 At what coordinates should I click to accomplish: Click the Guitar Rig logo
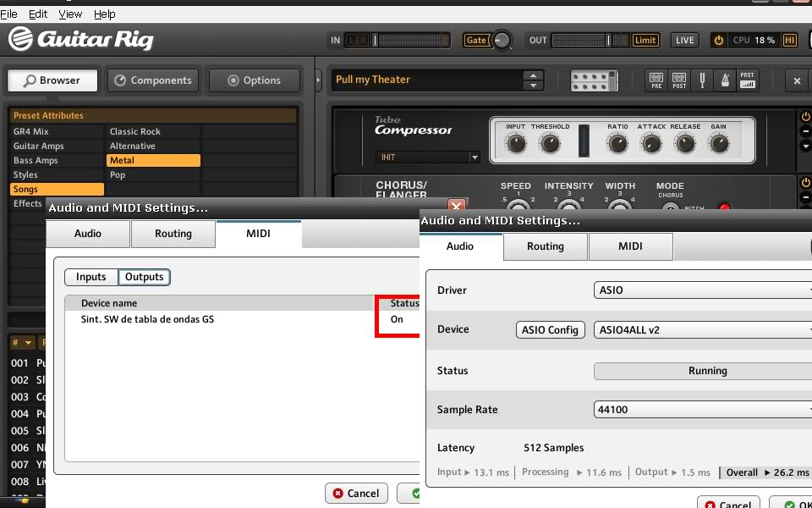coord(80,39)
